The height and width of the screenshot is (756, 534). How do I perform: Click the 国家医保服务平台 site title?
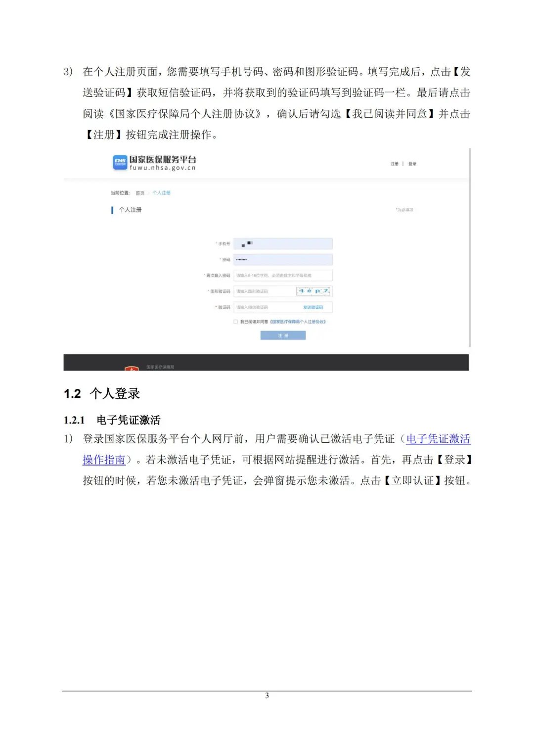pos(163,159)
